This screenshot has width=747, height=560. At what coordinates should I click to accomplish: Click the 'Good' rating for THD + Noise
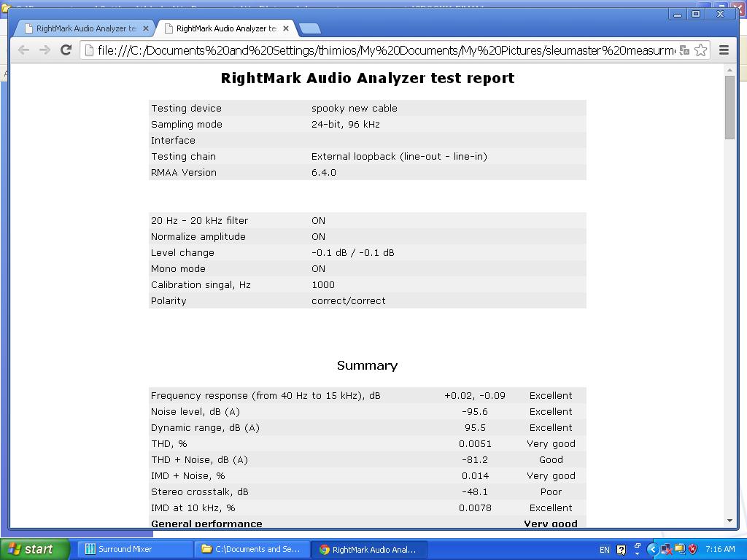(x=551, y=459)
